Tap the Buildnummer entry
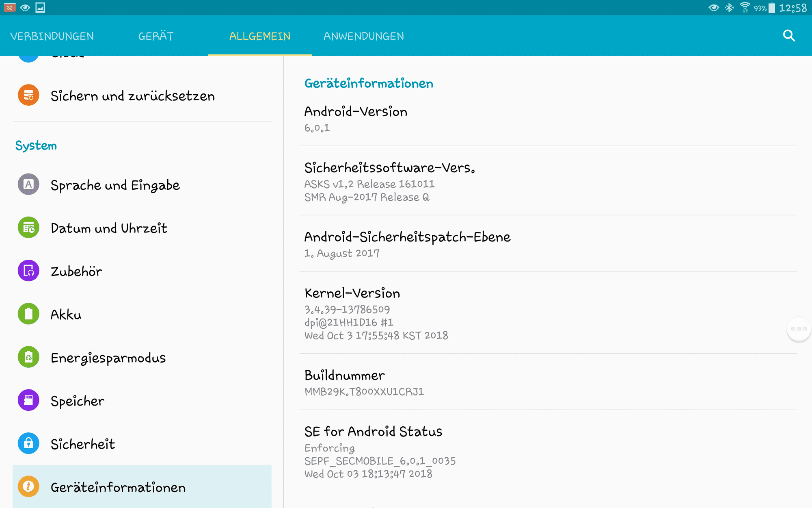 click(x=548, y=382)
